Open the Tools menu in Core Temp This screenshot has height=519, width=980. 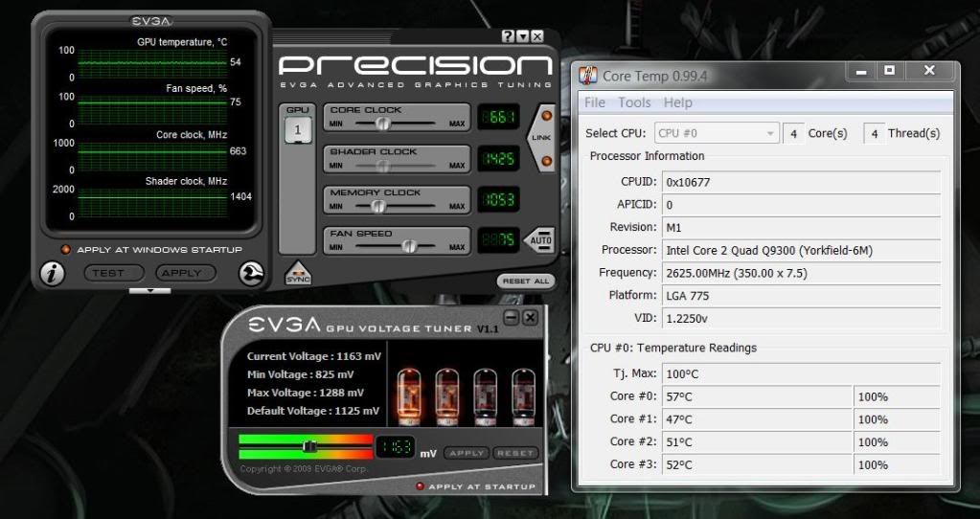point(634,102)
